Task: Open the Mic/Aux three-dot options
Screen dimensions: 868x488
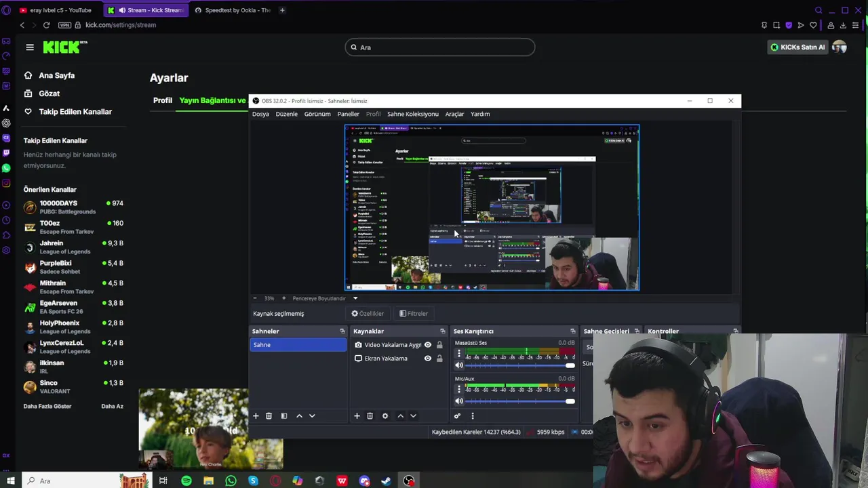Action: [459, 389]
